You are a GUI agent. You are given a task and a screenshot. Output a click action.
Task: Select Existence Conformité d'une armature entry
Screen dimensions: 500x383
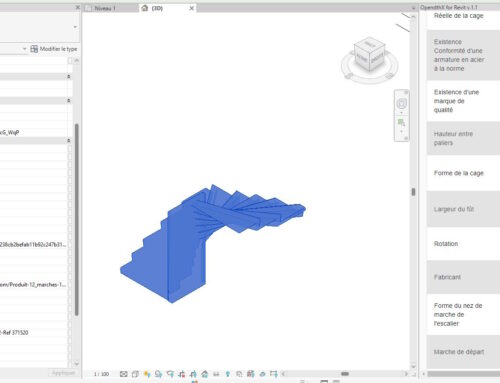[463, 55]
